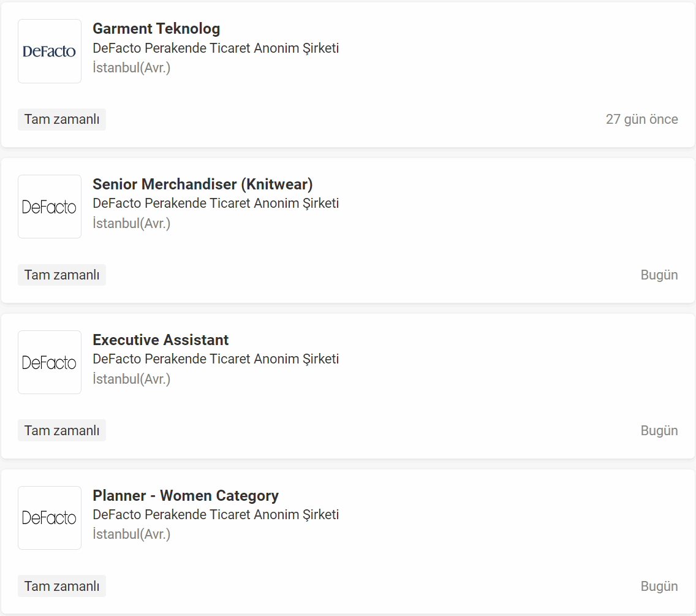This screenshot has width=696, height=616.
Task: Click company name under Senior Merchandiser
Action: click(216, 203)
